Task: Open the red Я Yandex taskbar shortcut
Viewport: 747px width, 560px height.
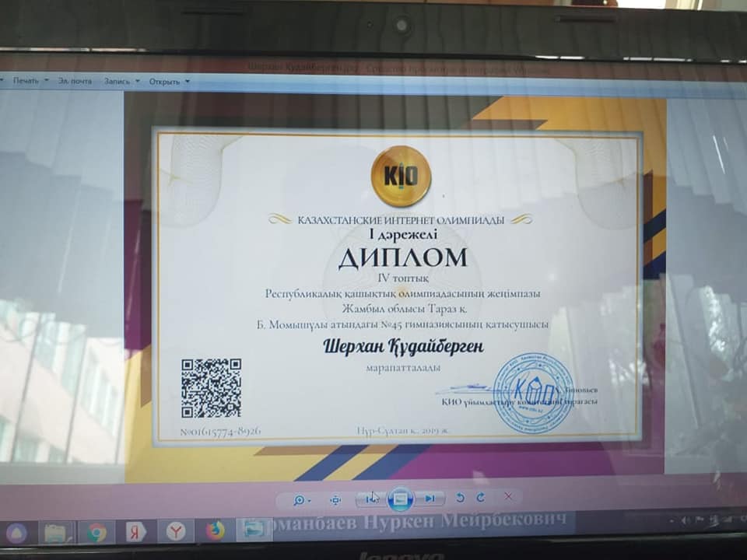Action: click(x=135, y=532)
